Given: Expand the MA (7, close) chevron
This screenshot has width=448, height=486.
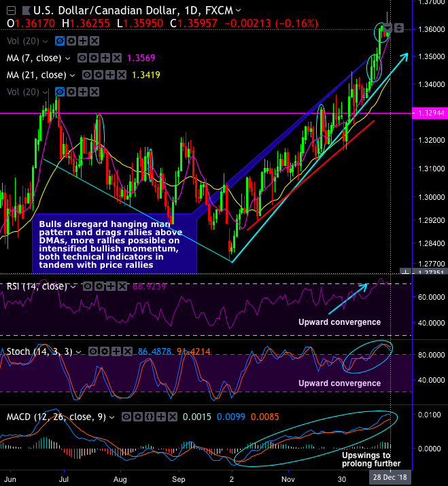Looking at the screenshot, I should pos(67,58).
